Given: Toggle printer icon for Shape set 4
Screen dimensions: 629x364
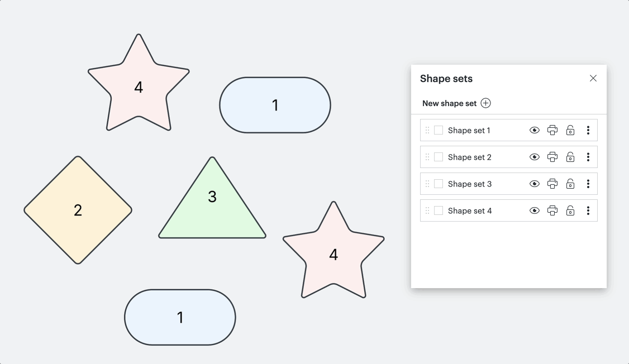Looking at the screenshot, I should pyautogui.click(x=552, y=211).
